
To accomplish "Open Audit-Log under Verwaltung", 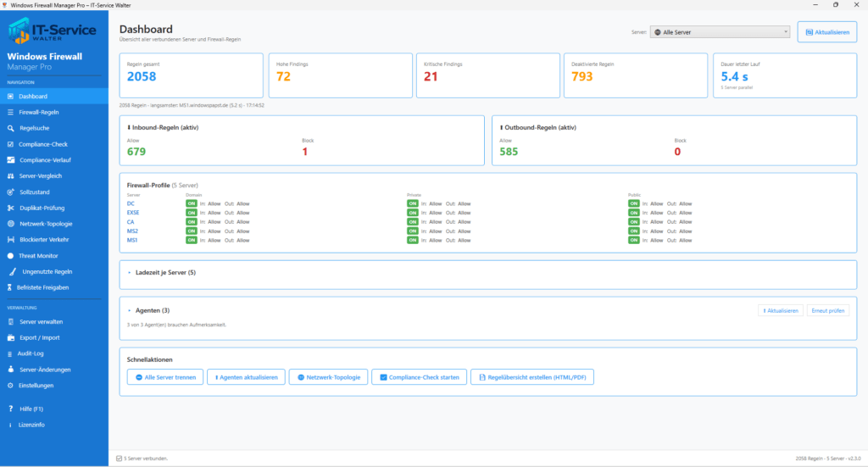I will (54, 353).
